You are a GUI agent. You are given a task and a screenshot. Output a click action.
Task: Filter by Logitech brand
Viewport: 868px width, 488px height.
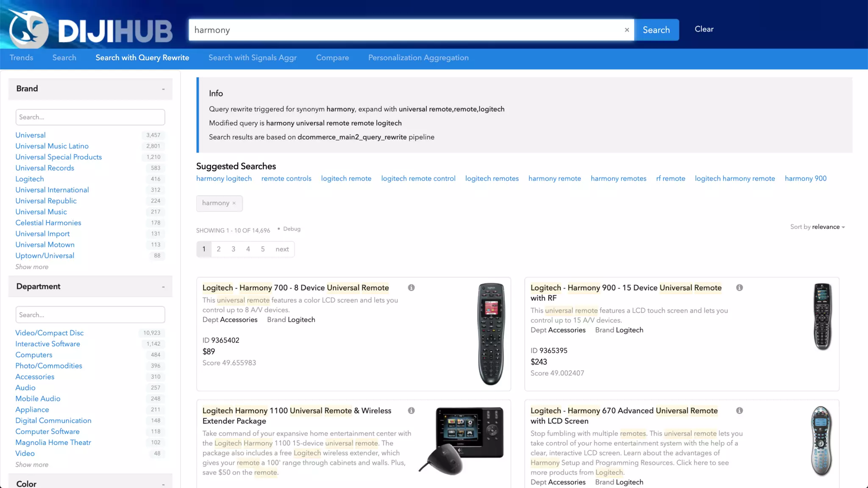pyautogui.click(x=30, y=179)
